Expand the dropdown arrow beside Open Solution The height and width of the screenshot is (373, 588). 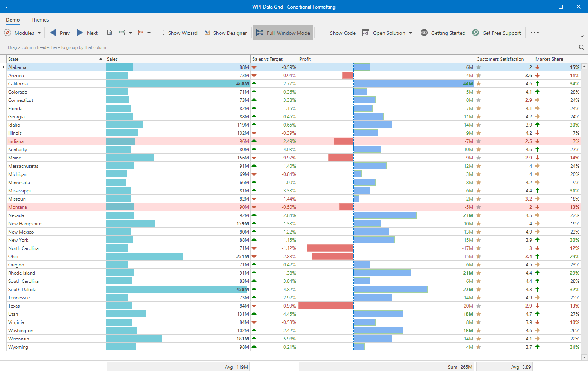point(410,33)
